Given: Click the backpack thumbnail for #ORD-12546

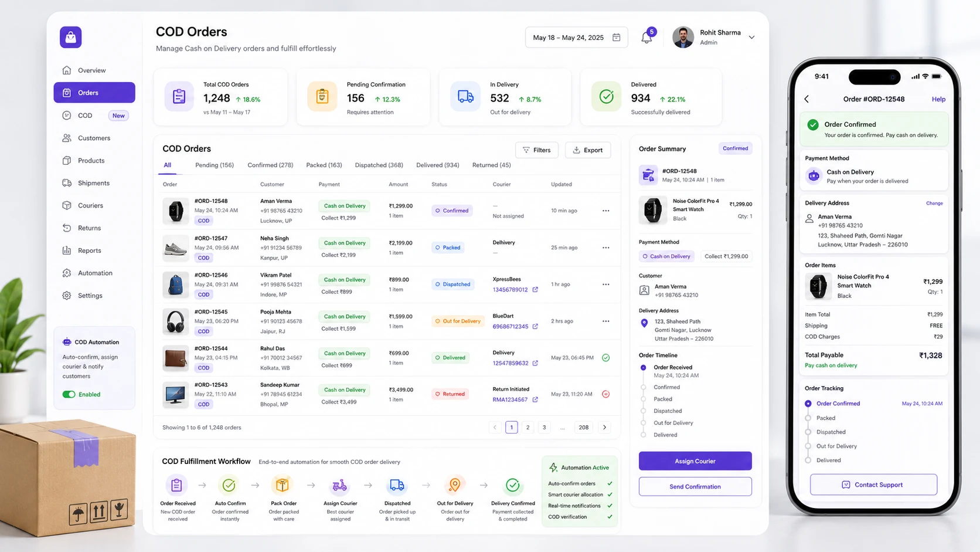Looking at the screenshot, I should coord(176,285).
